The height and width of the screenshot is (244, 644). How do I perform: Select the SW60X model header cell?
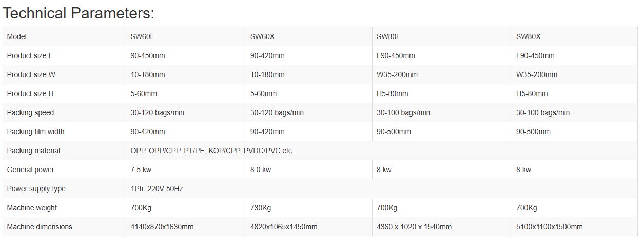point(309,36)
